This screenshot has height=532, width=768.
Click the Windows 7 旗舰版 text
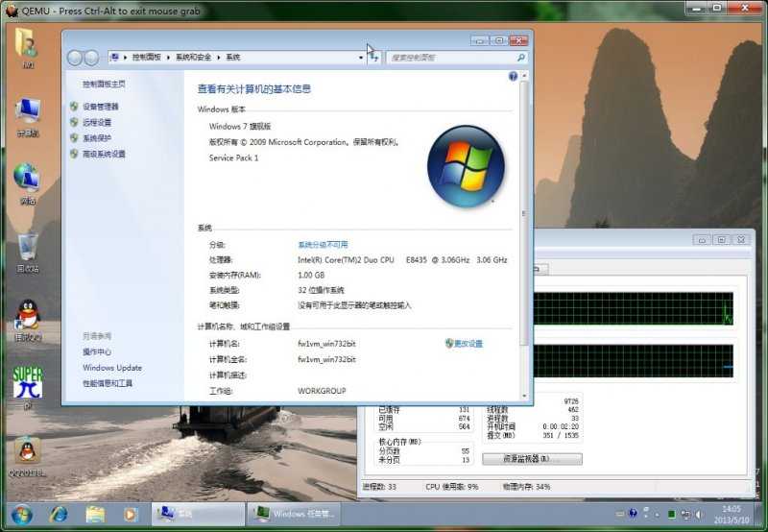pyautogui.click(x=240, y=126)
